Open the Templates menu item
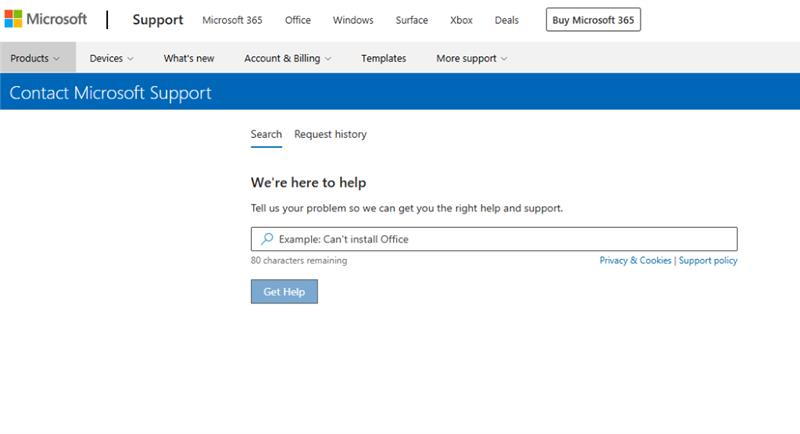800x434 pixels. pyautogui.click(x=384, y=58)
